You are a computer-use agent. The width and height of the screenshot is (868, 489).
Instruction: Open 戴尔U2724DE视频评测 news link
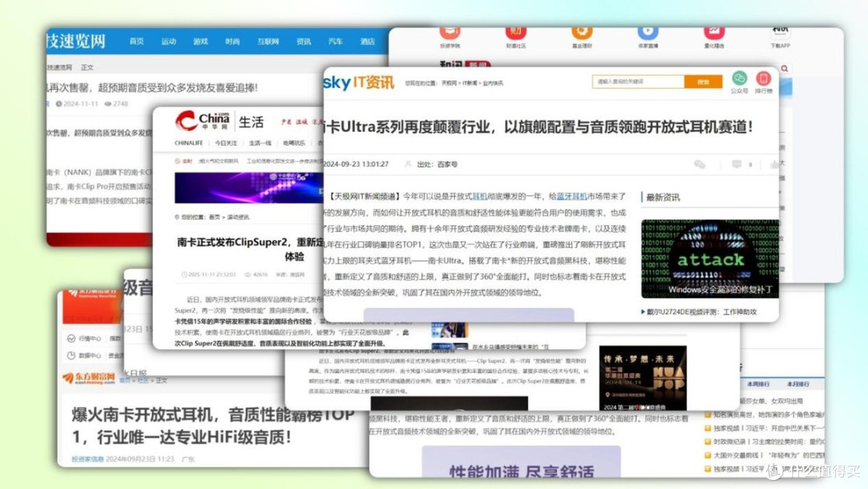pyautogui.click(x=702, y=312)
